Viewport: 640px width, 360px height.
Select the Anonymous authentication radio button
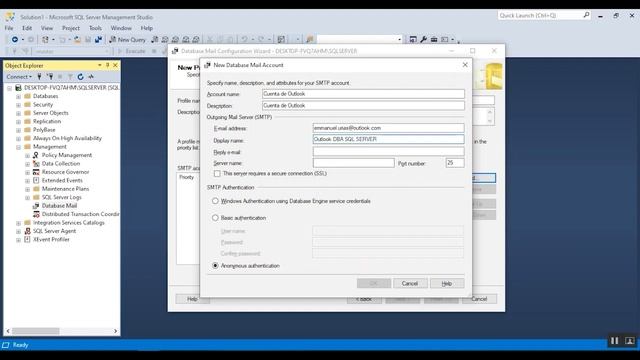215,266
